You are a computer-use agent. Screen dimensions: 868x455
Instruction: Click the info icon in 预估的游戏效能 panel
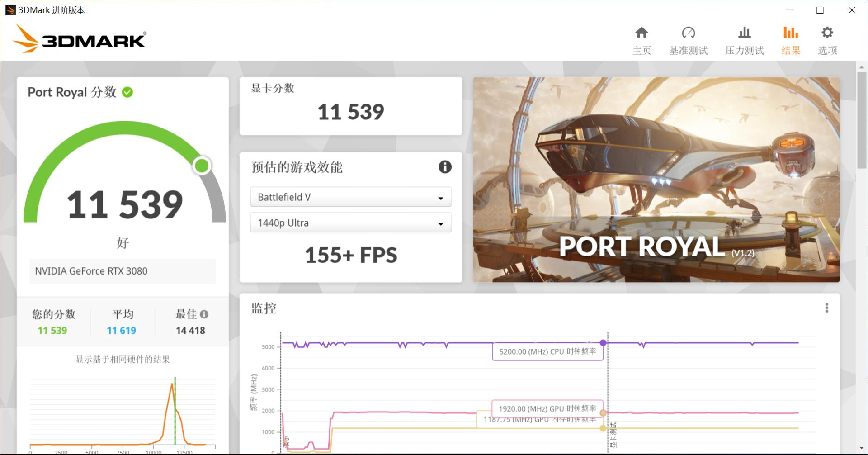coord(445,167)
